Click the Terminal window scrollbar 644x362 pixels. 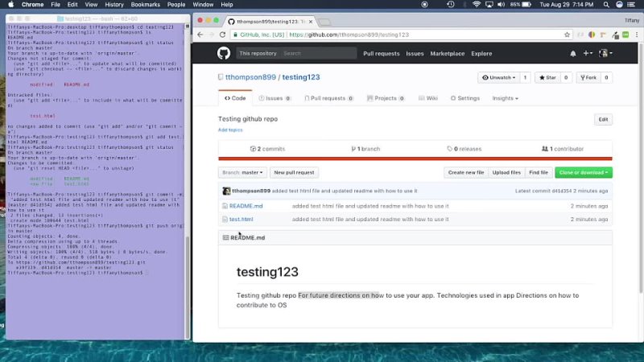tap(188, 287)
